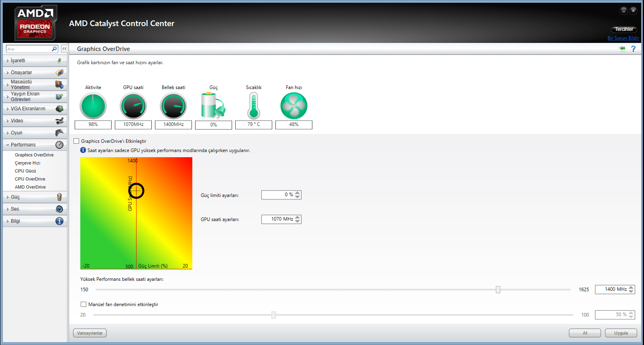The width and height of the screenshot is (644, 345).
Task: Click the Bir Sorun Bildir link
Action: tap(623, 38)
